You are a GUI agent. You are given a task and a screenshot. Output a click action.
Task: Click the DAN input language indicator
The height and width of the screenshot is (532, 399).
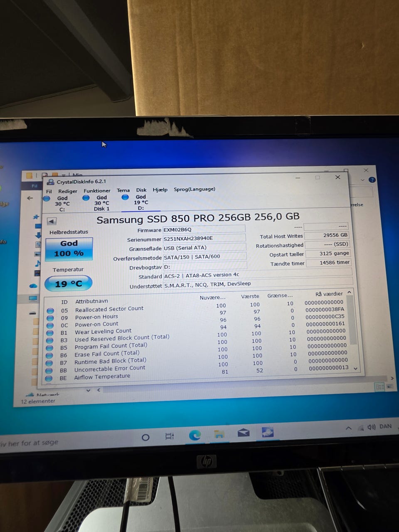[385, 426]
